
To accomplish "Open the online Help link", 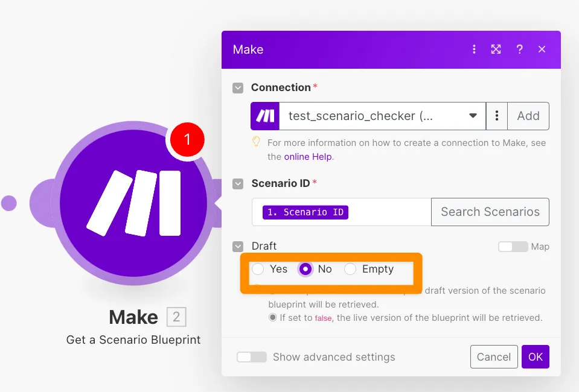I will tap(308, 157).
